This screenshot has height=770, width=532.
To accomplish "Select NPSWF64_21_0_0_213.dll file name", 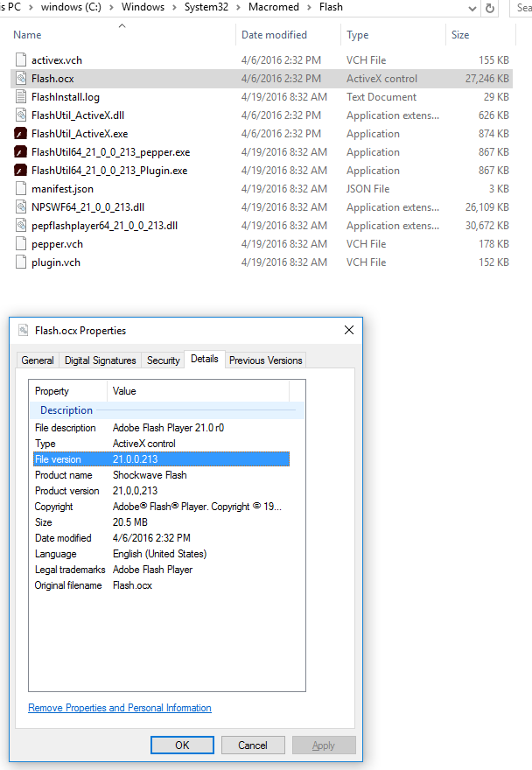I will coord(87,207).
